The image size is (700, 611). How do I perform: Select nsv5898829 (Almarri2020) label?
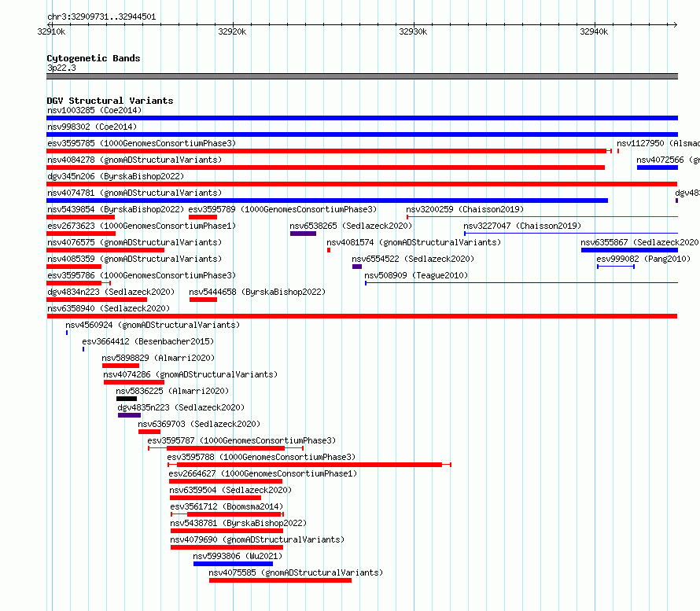158,358
